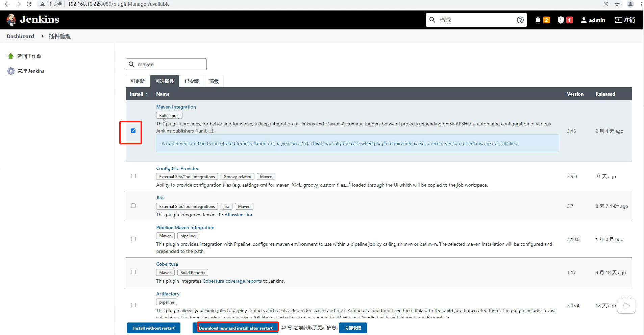Click the magnifier in plugin filter box

pos(132,64)
